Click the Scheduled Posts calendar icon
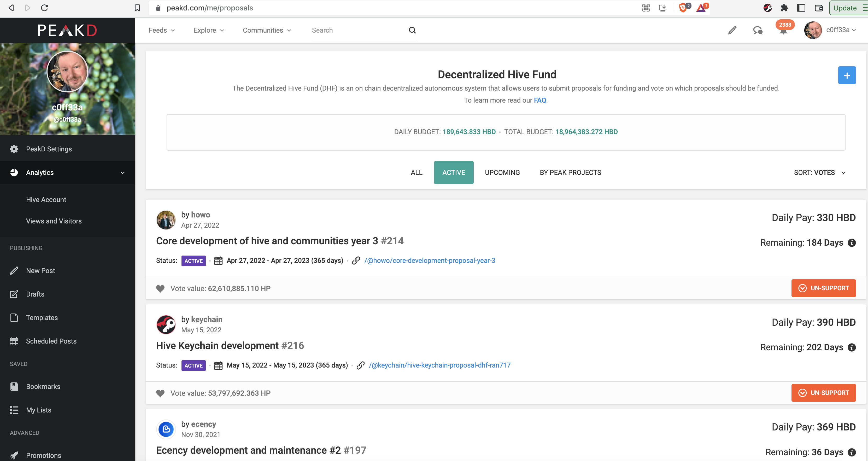 click(14, 341)
